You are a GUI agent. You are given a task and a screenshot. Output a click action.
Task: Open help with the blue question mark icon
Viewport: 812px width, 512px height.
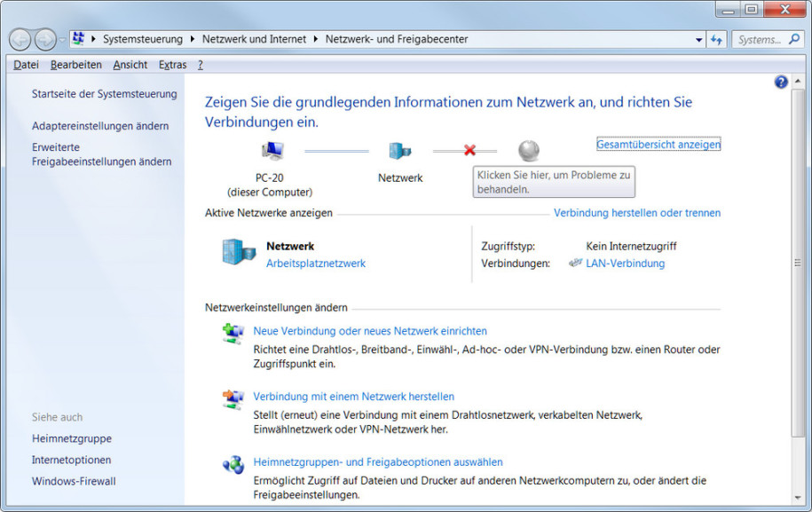pos(781,82)
